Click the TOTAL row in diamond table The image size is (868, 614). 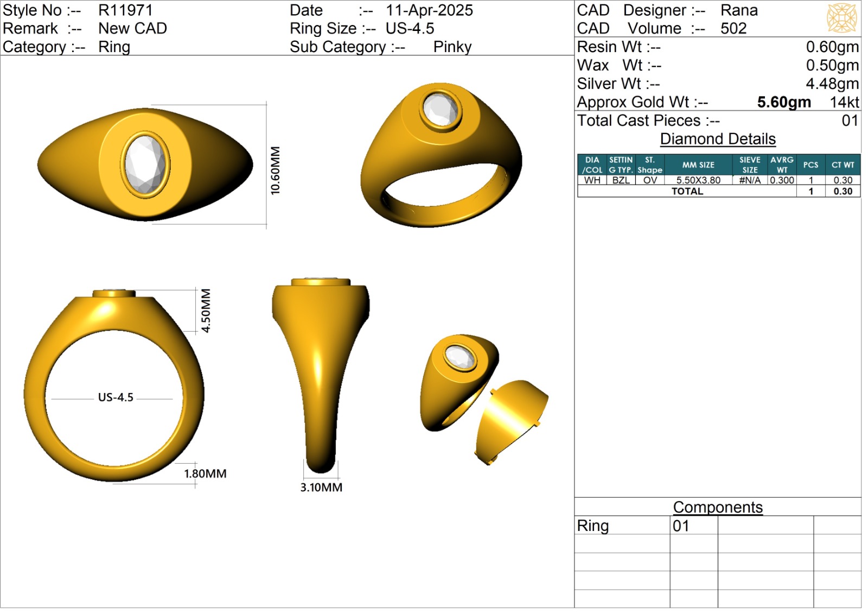pos(687,191)
